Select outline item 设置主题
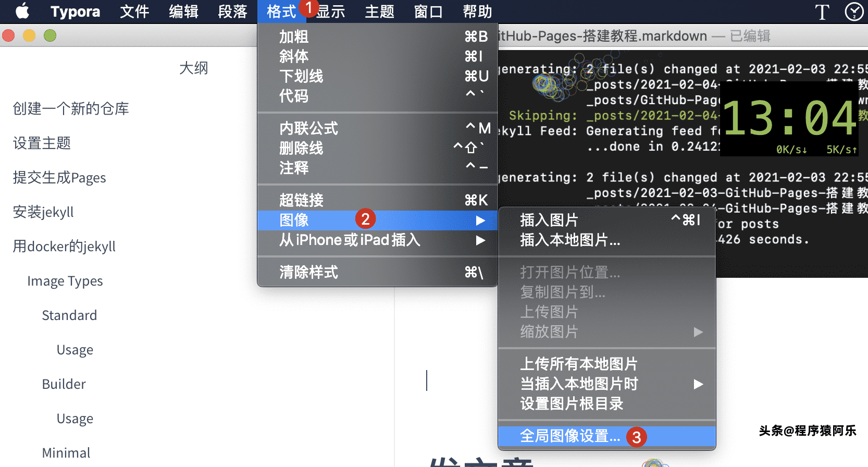Viewport: 868px width, 467px height. (42, 143)
